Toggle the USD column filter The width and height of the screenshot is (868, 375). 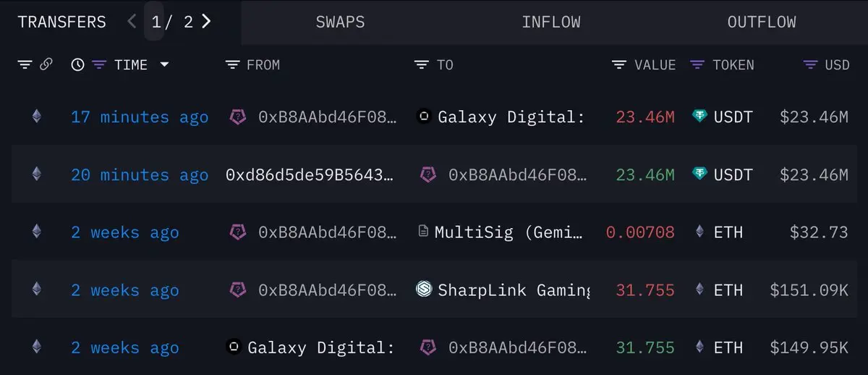click(x=810, y=64)
